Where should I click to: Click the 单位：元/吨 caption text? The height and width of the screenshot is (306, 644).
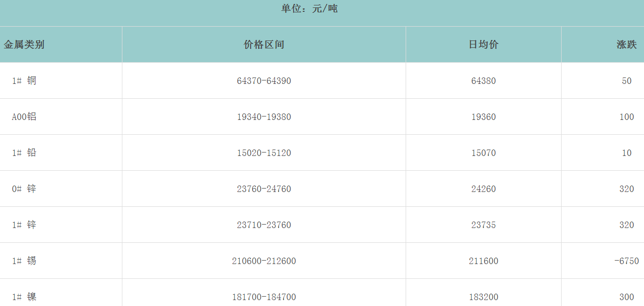coord(309,8)
